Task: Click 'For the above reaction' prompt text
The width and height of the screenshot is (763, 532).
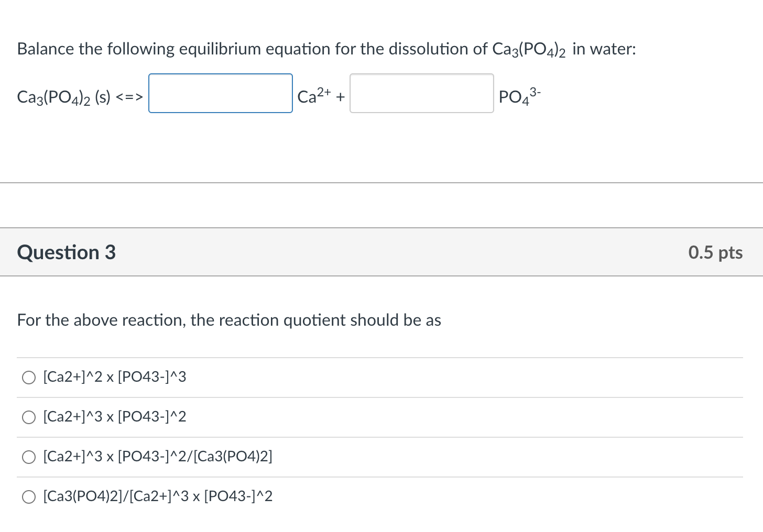Action: click(229, 320)
